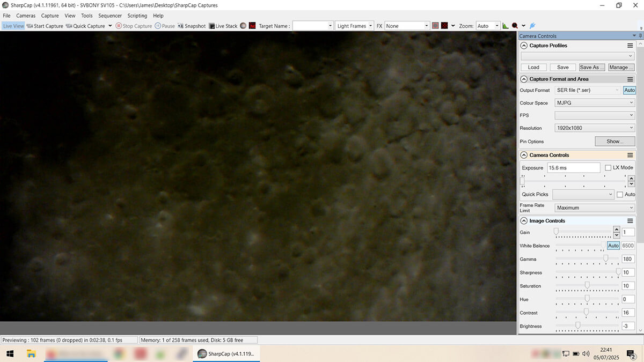The image size is (644, 362).
Task: Click the Show... Pin Options button
Action: pyautogui.click(x=614, y=142)
